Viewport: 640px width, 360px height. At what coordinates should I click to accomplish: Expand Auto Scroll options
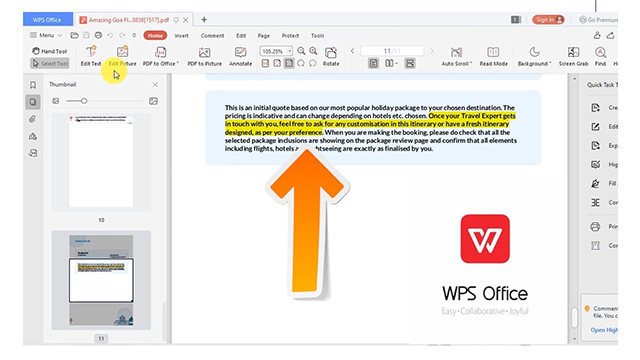(x=457, y=56)
